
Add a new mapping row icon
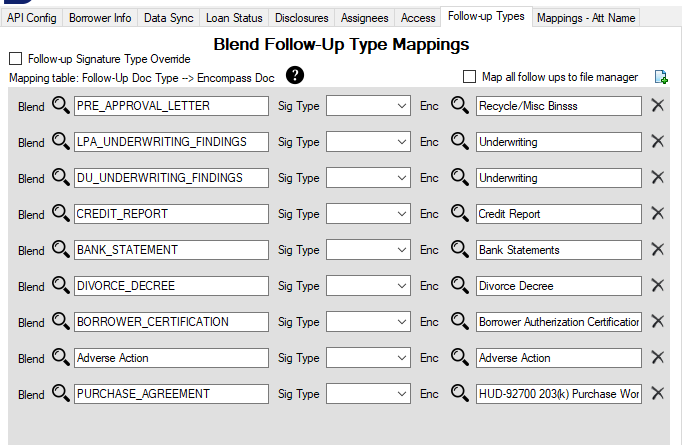(x=661, y=77)
